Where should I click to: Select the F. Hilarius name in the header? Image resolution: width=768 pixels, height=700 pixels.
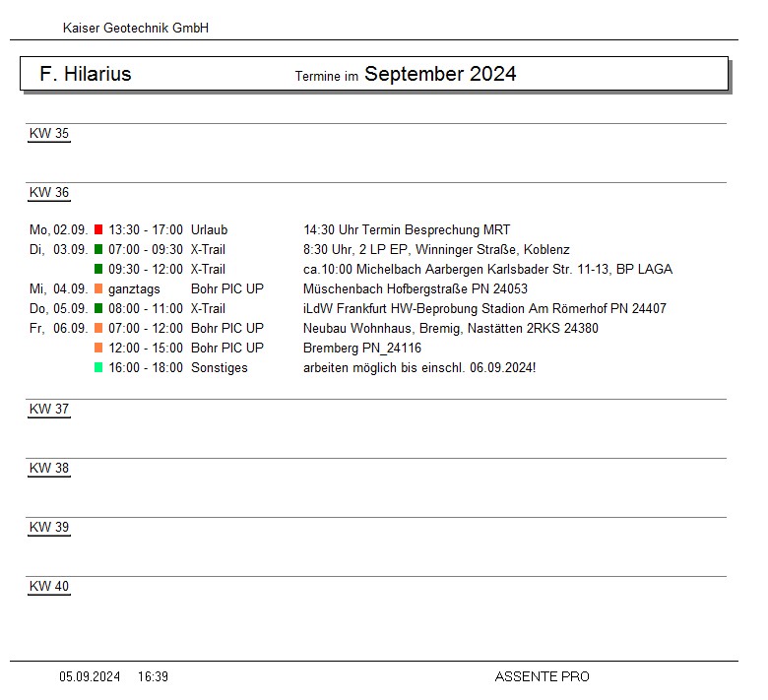(85, 74)
